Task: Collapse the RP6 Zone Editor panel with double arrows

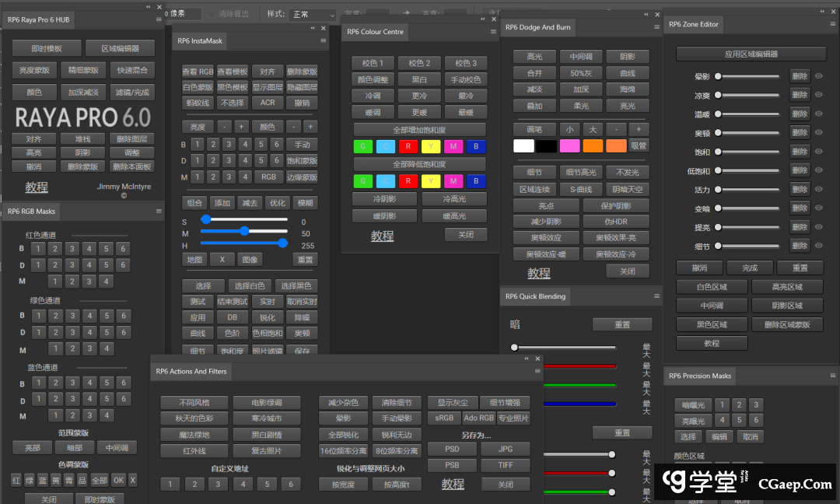Action: coord(821,11)
